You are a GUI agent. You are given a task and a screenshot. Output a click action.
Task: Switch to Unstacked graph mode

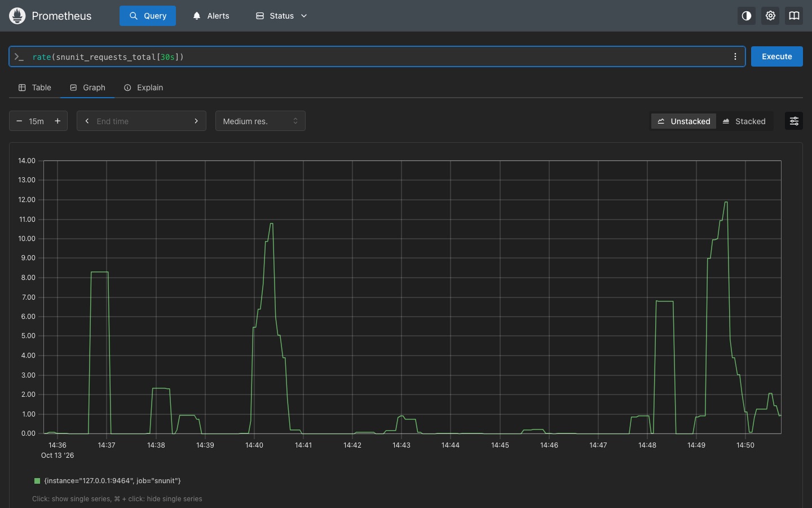tap(684, 121)
